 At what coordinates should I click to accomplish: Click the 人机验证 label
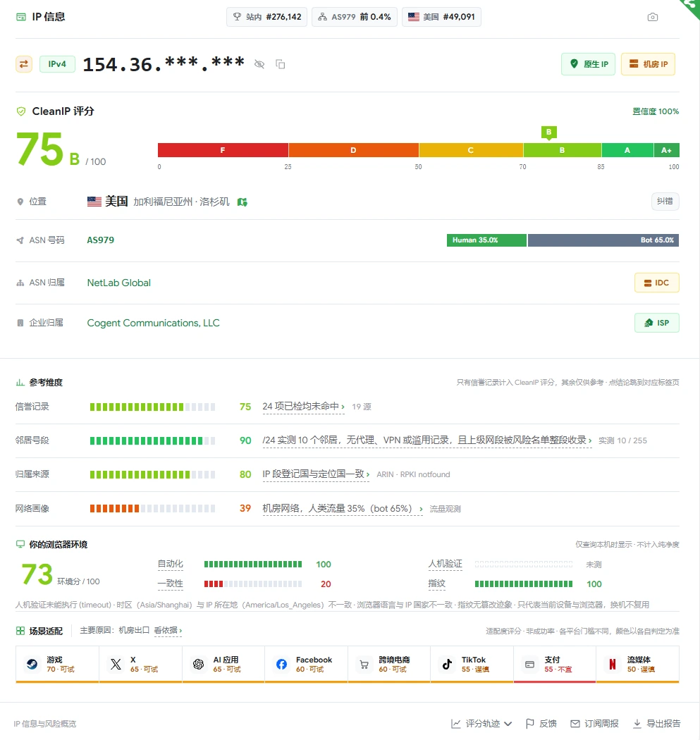(x=445, y=564)
